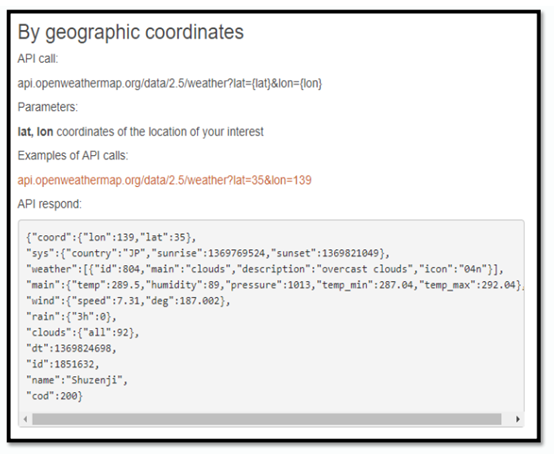Image resolution: width=554 pixels, height=454 pixels.
Task: Click the JSON line starting with "coord"
Action: pos(111,237)
